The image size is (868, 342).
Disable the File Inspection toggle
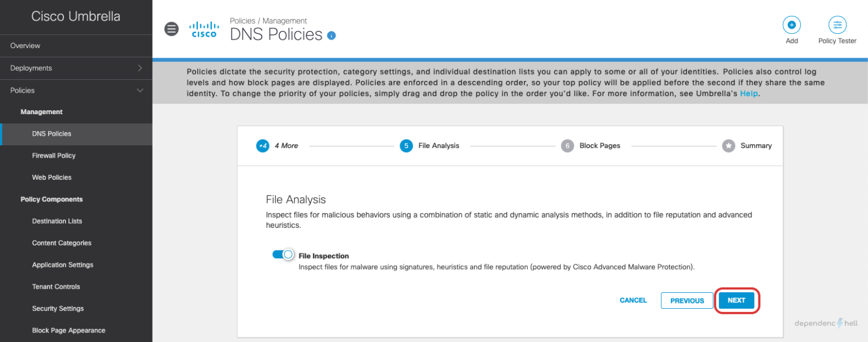(283, 255)
